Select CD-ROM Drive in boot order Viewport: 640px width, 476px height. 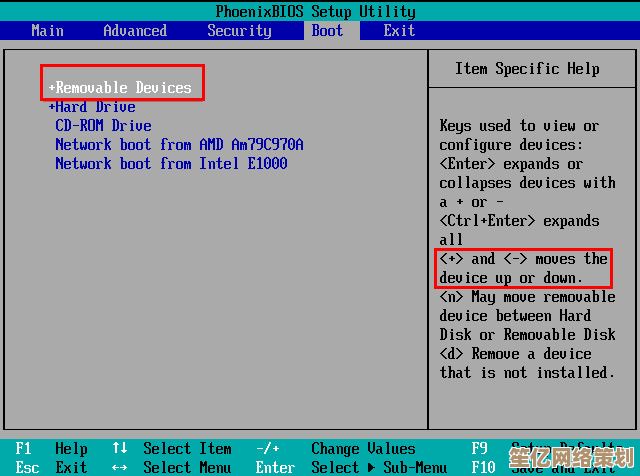tap(103, 126)
